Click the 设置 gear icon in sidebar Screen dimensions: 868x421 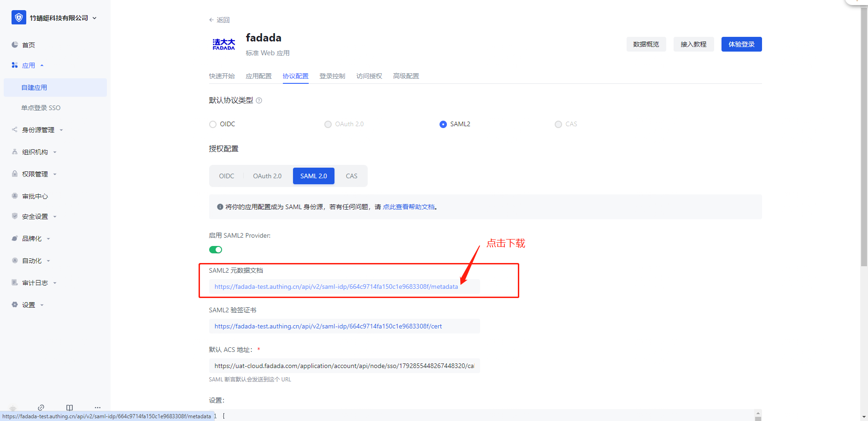[x=15, y=304]
